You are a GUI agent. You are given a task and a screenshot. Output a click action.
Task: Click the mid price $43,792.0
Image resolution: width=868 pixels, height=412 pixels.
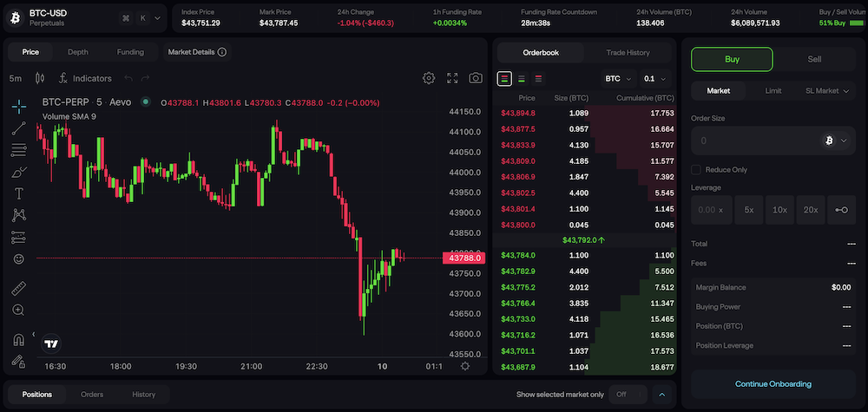583,240
